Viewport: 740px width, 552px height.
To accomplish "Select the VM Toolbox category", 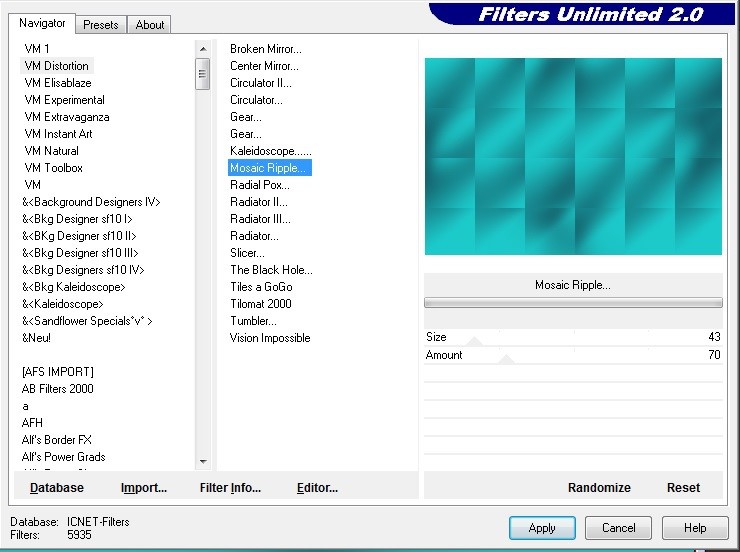I will click(x=53, y=167).
